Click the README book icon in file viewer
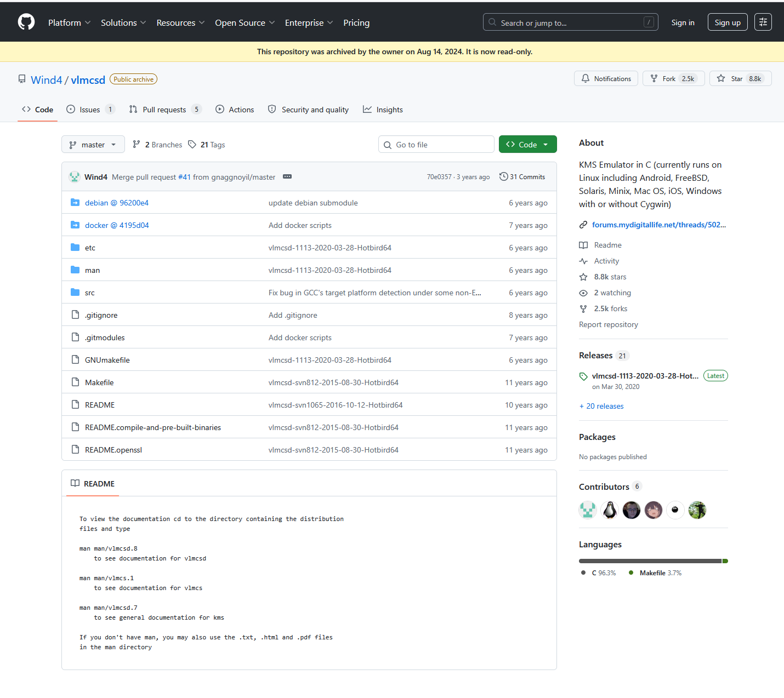Viewport: 784px width, 698px height. pos(75,483)
